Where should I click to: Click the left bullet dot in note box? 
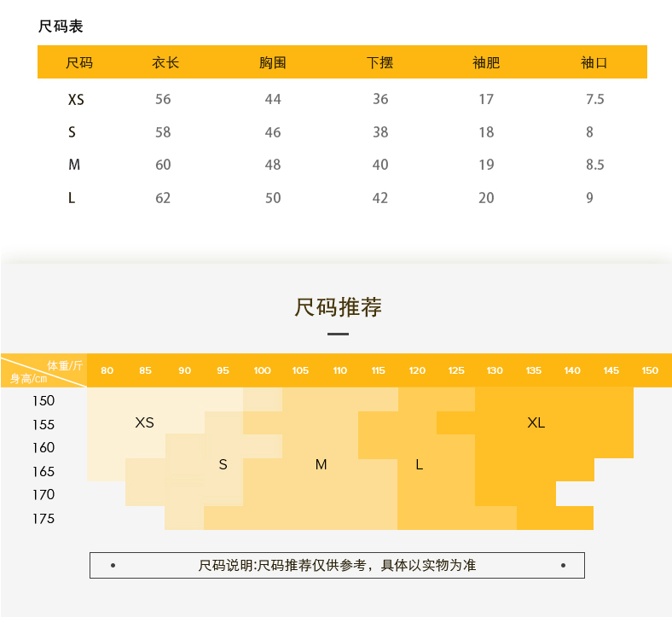(x=113, y=565)
